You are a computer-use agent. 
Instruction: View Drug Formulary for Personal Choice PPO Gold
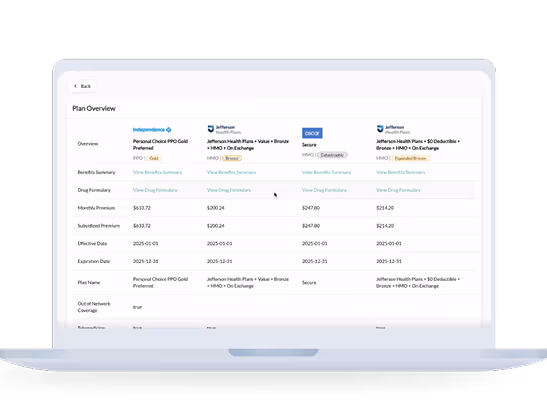[155, 190]
